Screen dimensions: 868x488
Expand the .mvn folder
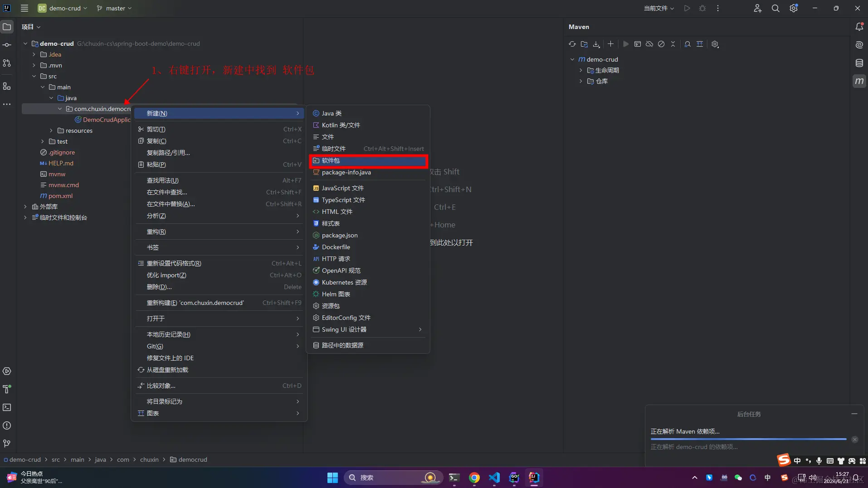pyautogui.click(x=34, y=65)
